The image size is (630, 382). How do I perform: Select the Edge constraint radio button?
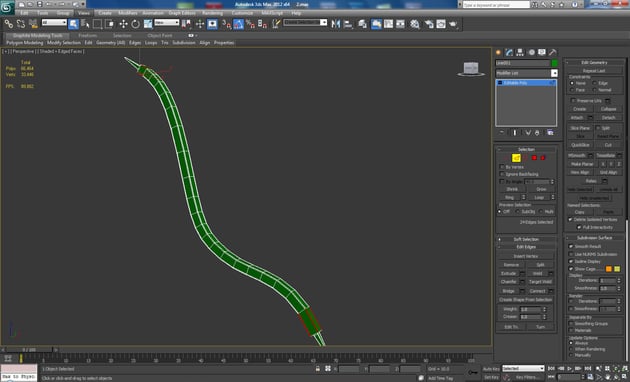click(x=595, y=83)
